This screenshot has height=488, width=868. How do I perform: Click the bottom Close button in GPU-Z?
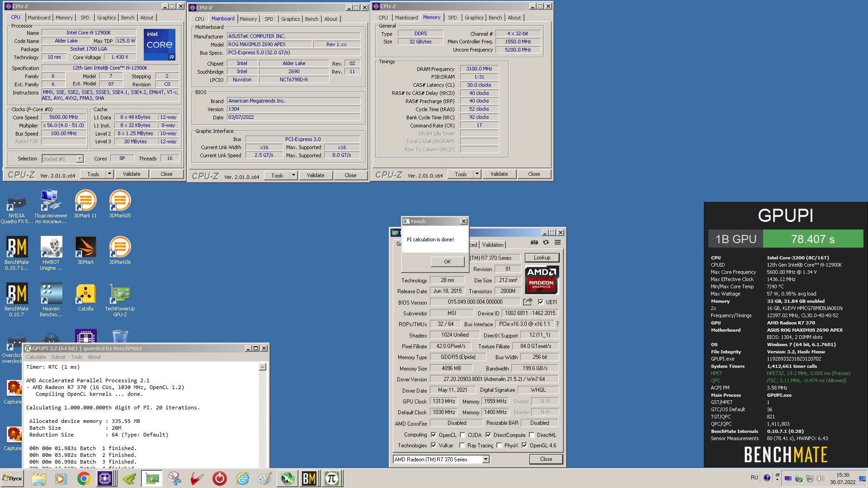point(546,459)
